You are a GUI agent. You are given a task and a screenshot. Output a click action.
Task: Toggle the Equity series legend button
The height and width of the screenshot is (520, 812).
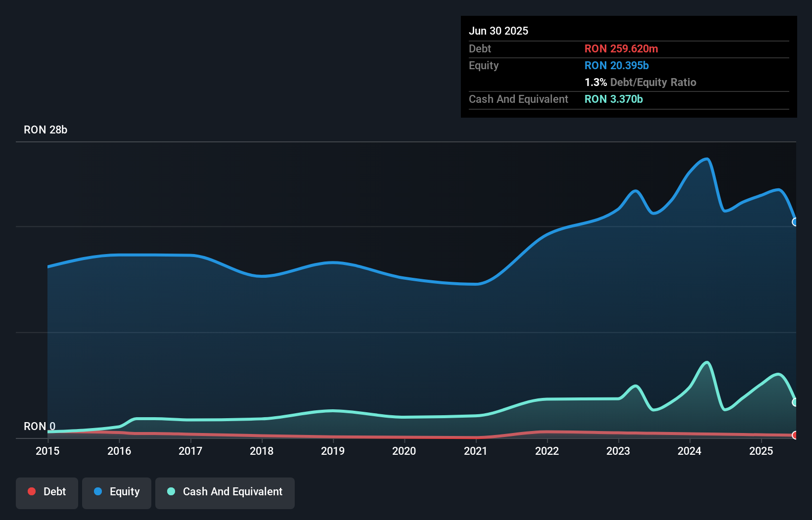117,492
